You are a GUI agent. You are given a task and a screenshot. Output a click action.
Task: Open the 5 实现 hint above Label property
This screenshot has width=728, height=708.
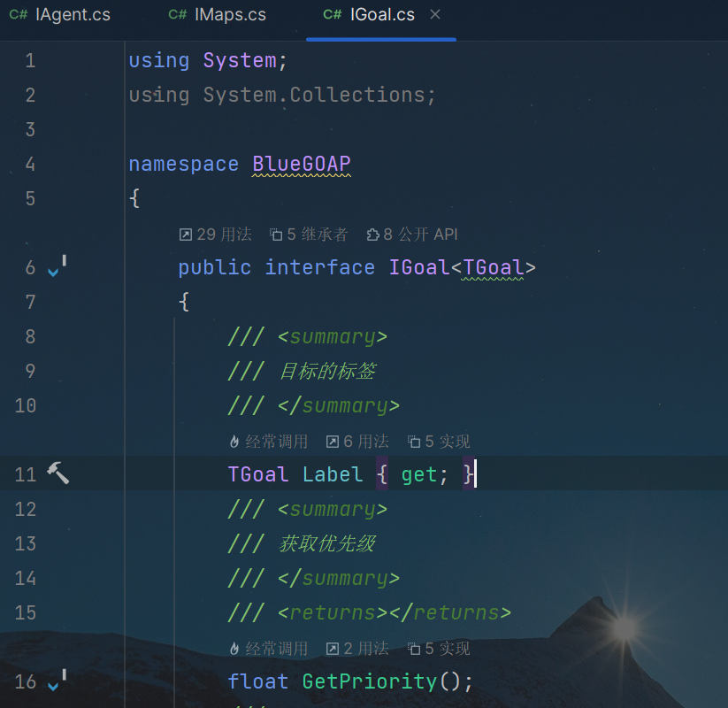pyautogui.click(x=439, y=442)
